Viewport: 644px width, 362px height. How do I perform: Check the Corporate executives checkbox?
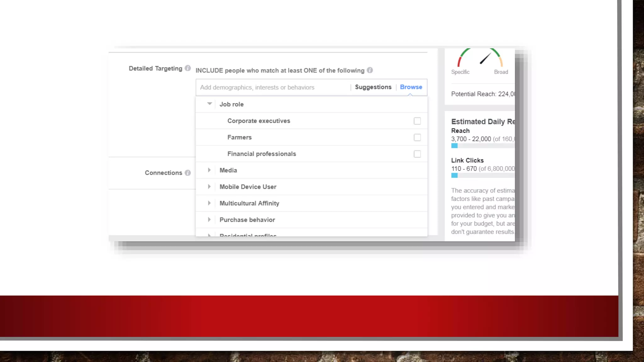417,121
